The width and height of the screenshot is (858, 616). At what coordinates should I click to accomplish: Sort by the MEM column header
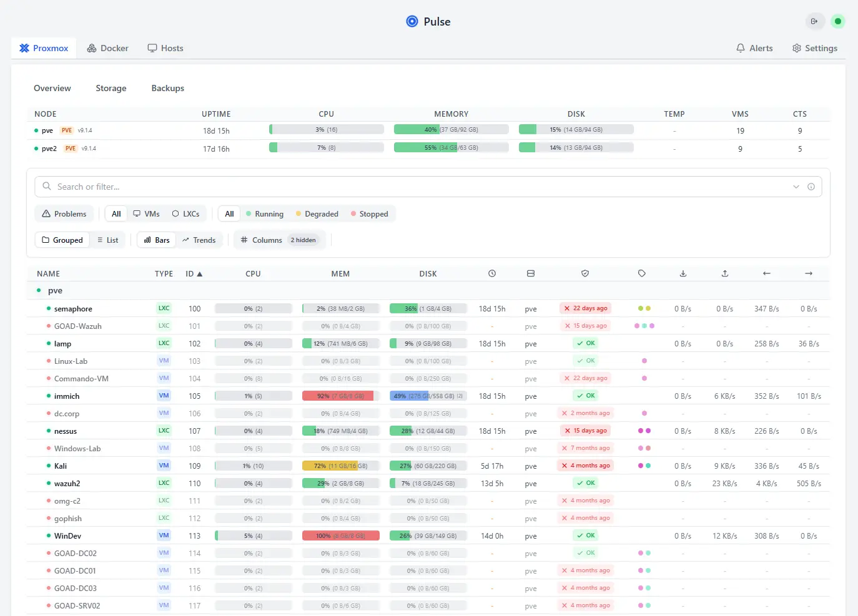coord(340,274)
